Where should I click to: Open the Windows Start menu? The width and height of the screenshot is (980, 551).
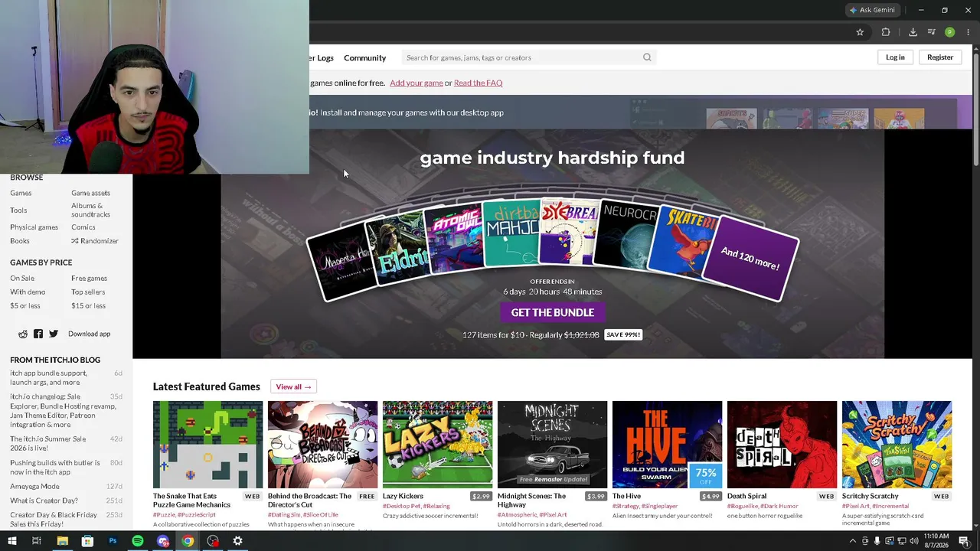[11, 541]
